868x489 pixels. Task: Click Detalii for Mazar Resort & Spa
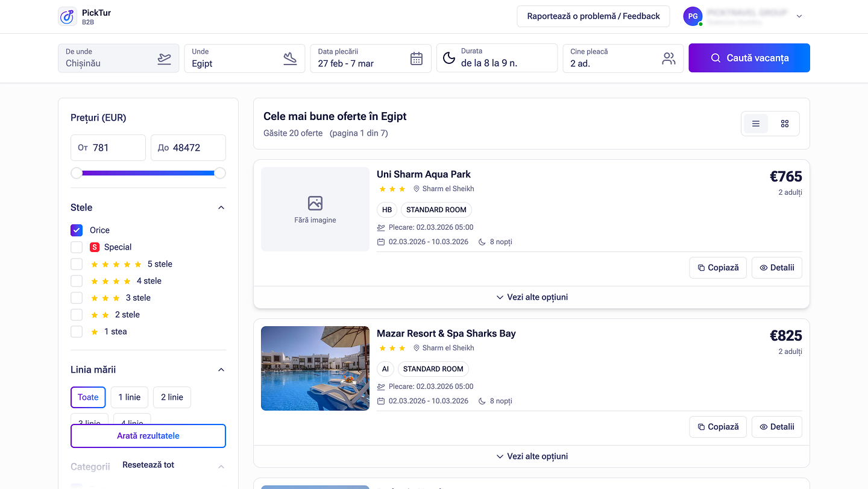coord(776,427)
